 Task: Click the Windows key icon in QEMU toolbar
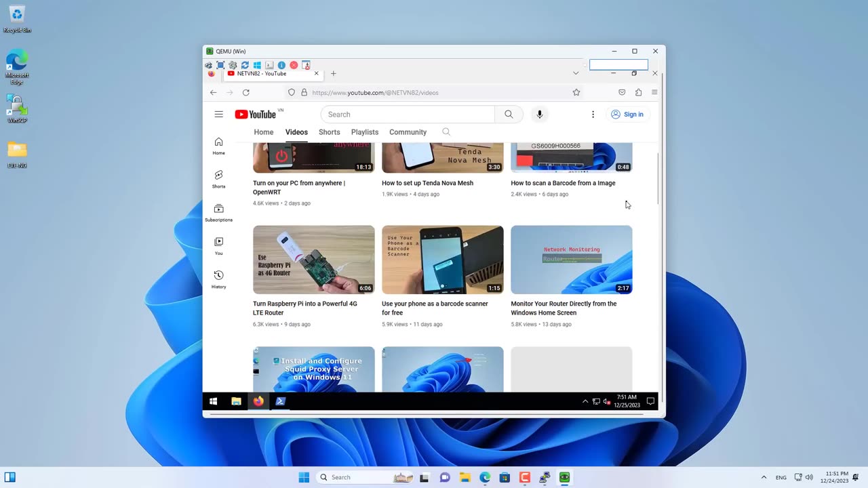(257, 65)
